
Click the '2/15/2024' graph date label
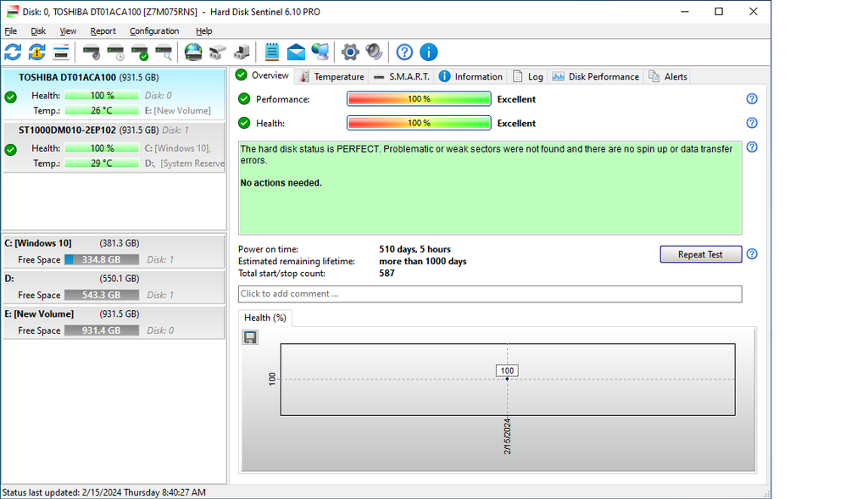pyautogui.click(x=507, y=436)
